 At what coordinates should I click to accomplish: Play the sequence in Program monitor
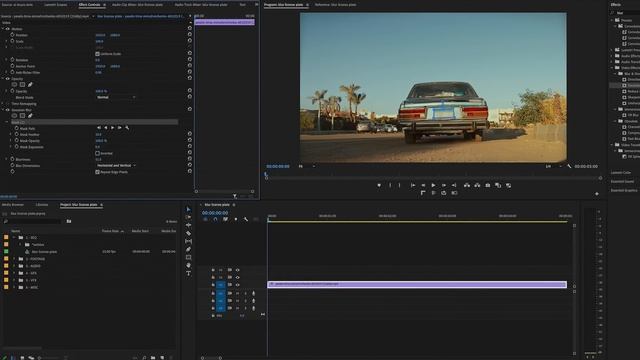point(433,185)
